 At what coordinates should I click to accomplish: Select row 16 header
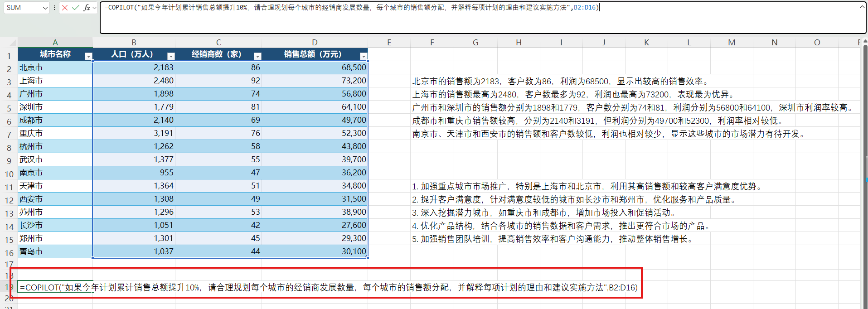(9, 253)
